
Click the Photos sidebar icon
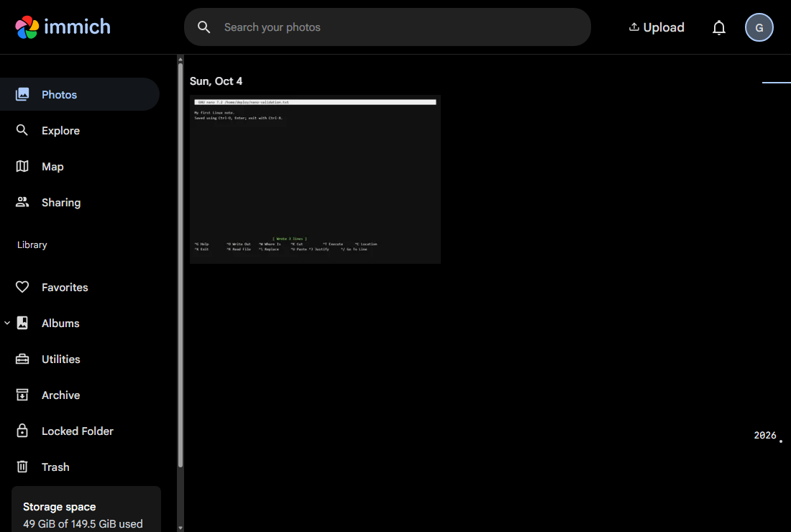coord(22,94)
